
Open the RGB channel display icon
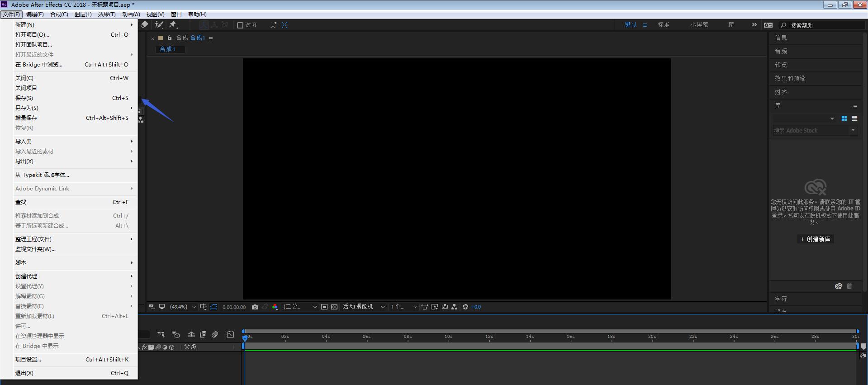[275, 307]
